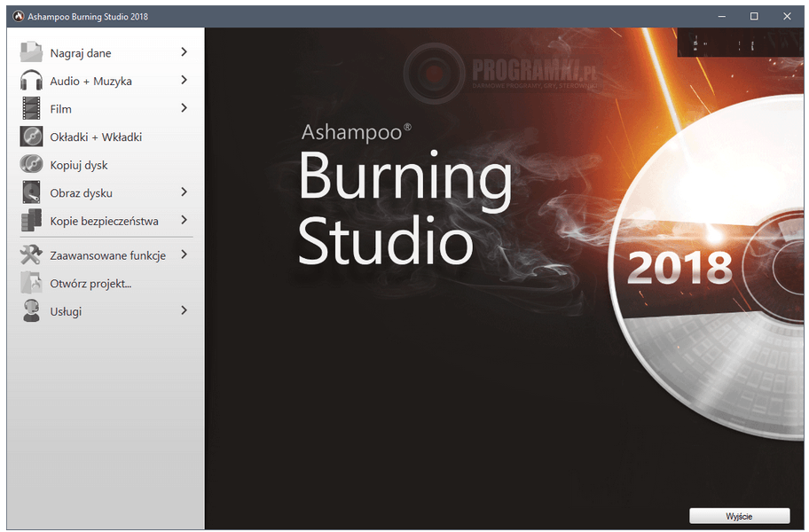Click the Obraz dysku drive icon

click(31, 192)
